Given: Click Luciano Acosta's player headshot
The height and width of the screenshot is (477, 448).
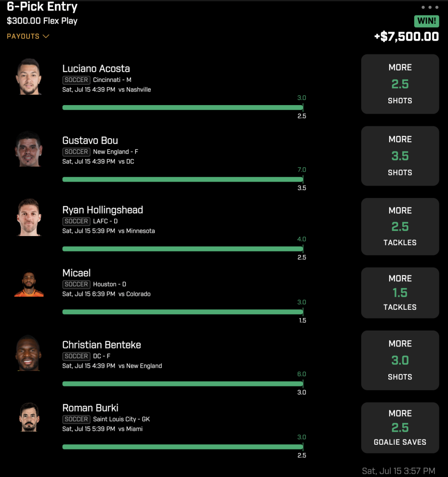Looking at the screenshot, I should [x=28, y=77].
